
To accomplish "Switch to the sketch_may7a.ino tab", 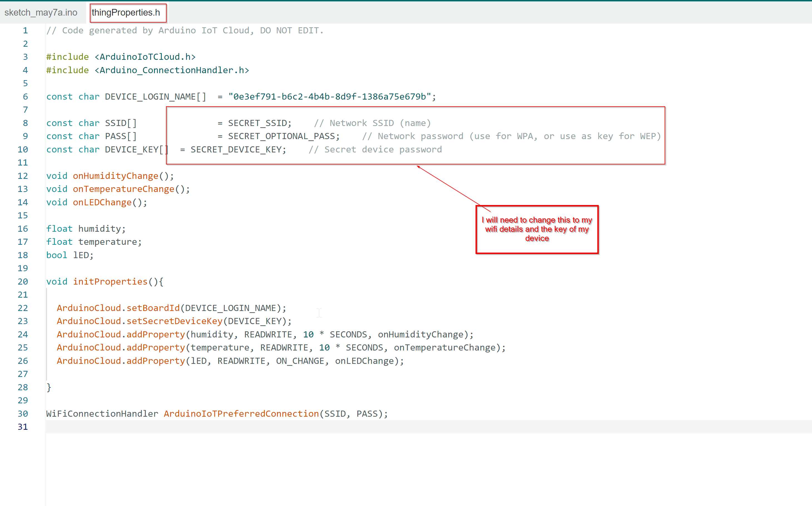I will (x=41, y=13).
